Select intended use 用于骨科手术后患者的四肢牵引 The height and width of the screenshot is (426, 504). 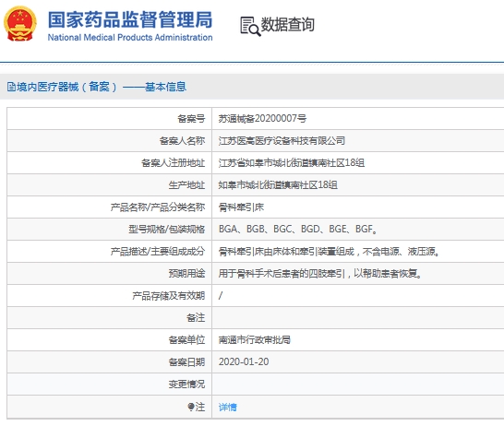point(319,274)
